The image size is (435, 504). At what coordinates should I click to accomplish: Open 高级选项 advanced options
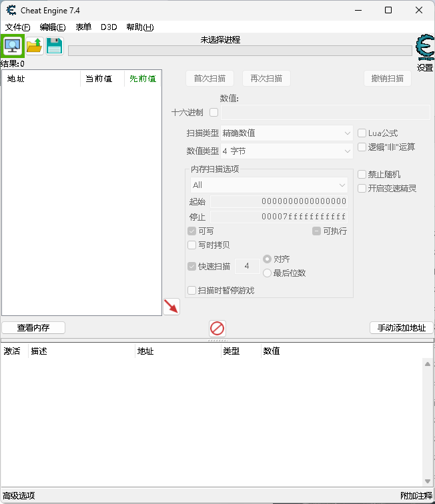[19, 495]
